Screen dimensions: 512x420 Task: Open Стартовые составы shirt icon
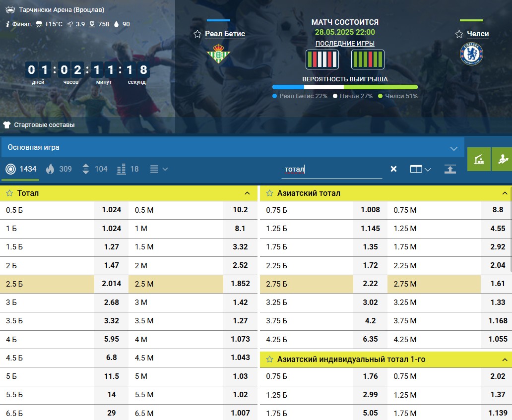7,124
